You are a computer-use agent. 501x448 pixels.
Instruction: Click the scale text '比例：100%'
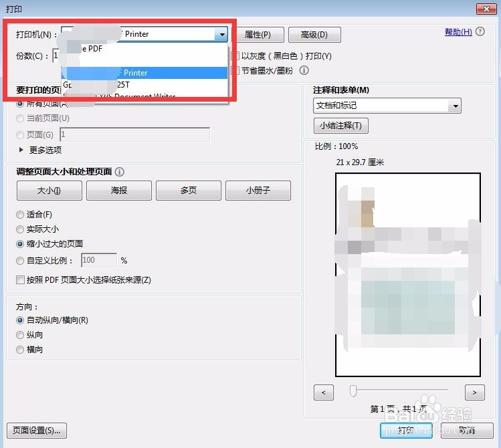(x=336, y=146)
